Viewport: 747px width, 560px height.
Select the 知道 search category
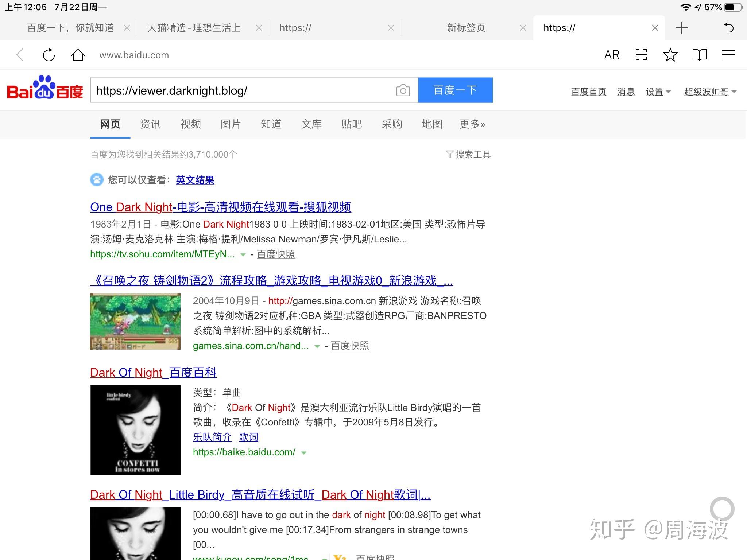point(271,124)
